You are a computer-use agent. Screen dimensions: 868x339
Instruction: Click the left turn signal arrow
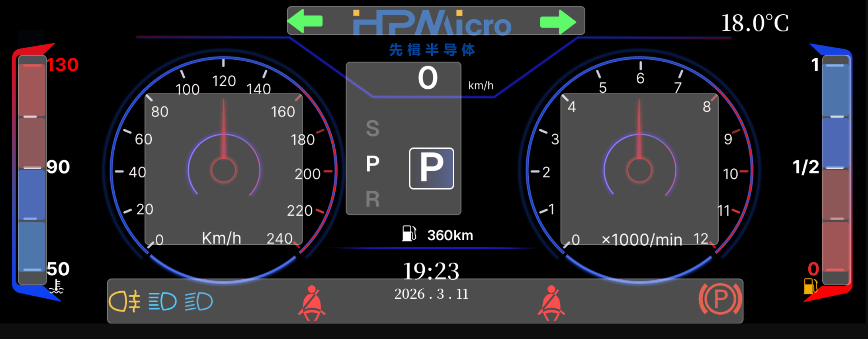(305, 21)
